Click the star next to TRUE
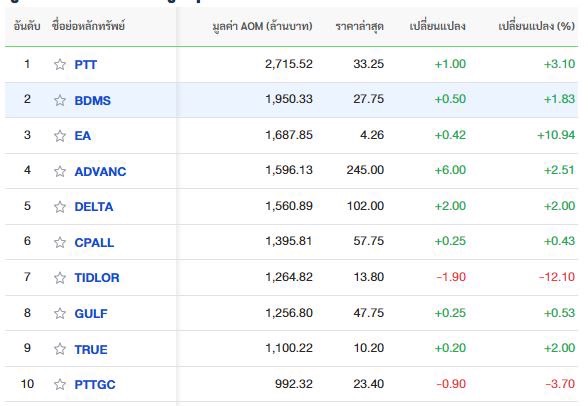This screenshot has width=588, height=406. click(x=60, y=349)
